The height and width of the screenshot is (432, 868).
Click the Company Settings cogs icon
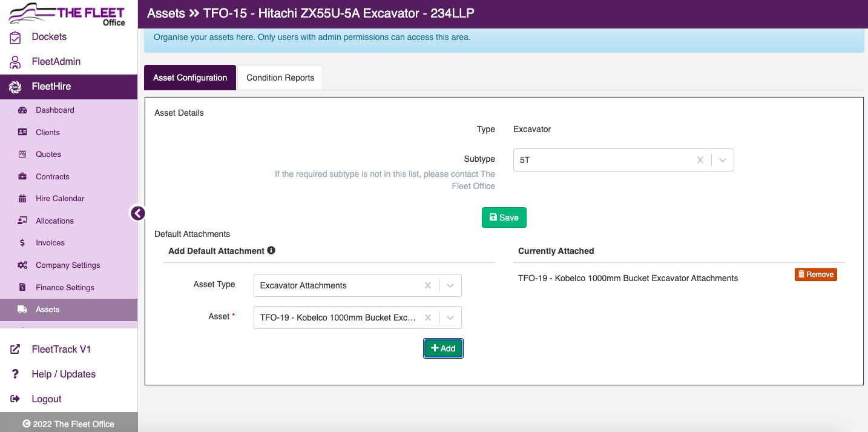click(x=22, y=265)
